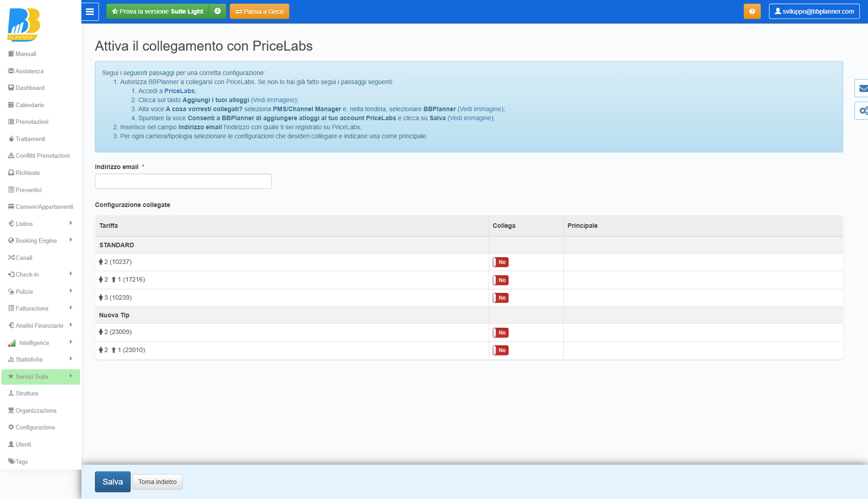Toggle Collega for tariff 2 (10237)
Image resolution: width=868 pixels, height=499 pixels.
click(x=500, y=262)
